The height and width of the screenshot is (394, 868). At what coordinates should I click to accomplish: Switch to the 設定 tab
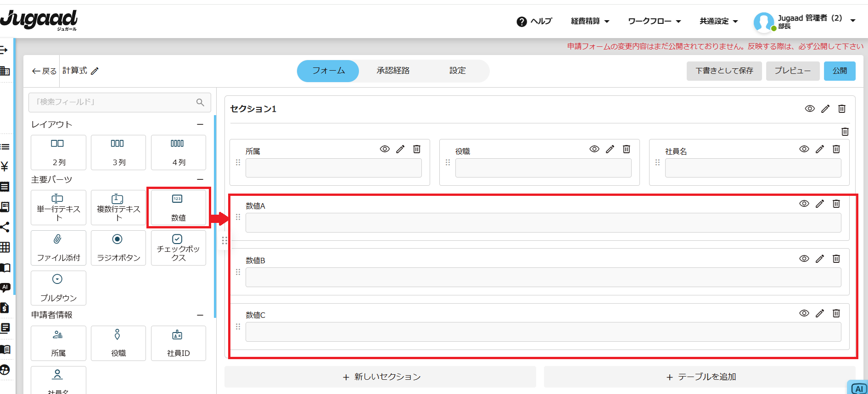[x=457, y=71]
